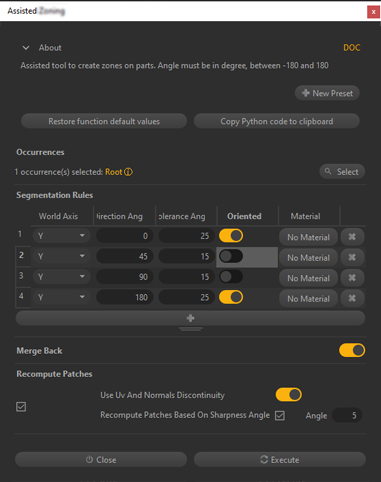This screenshot has width=381, height=482.
Task: Delete segmentation rule row 3
Action: pyautogui.click(x=352, y=278)
